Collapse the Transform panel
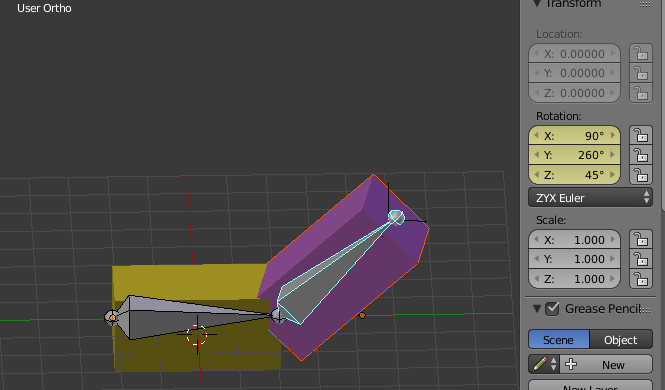 pyautogui.click(x=537, y=4)
